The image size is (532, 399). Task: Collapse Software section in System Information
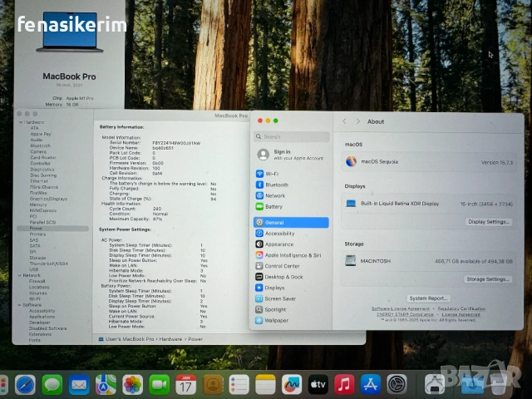(x=20, y=305)
